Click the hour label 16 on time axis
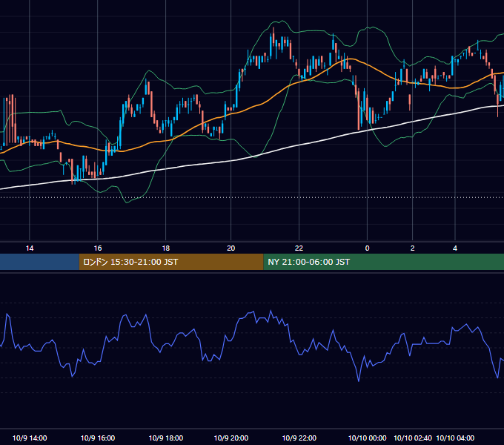Viewport: 504px width, 445px height. (x=98, y=248)
